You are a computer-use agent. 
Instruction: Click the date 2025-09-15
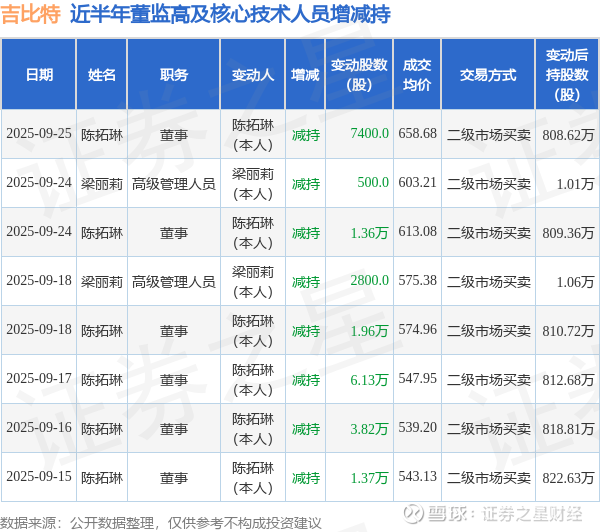coord(39,477)
